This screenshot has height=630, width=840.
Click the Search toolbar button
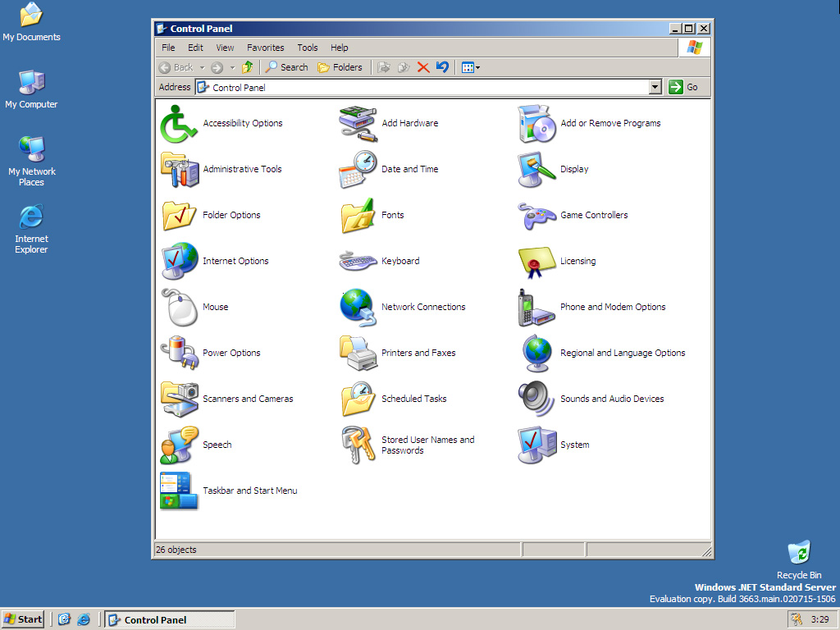coord(286,67)
